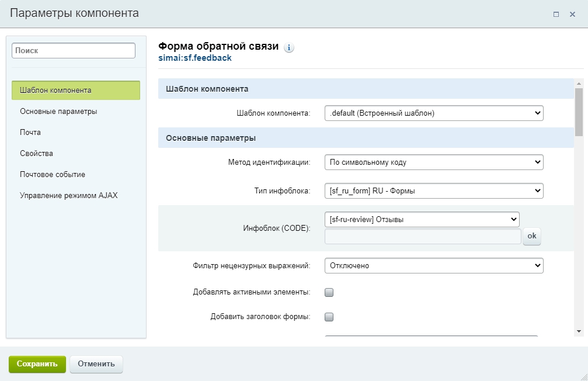Click the info icon beside the form title
The height and width of the screenshot is (381, 588).
pos(289,48)
